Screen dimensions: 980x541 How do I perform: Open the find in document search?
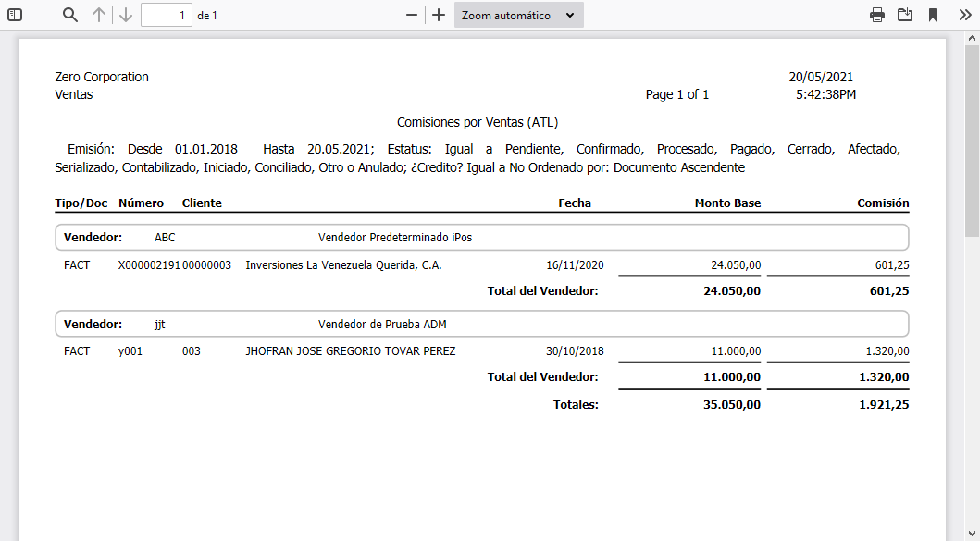69,15
